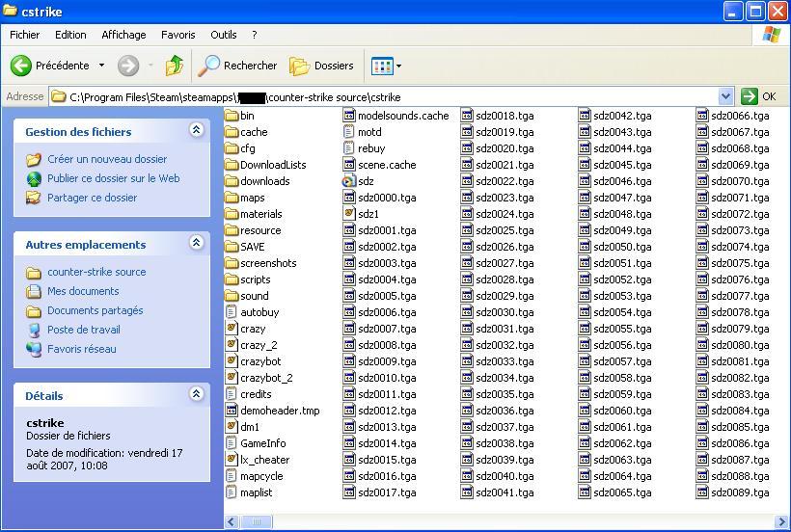Toggle the Dossiers folders pane
The width and height of the screenshot is (791, 532).
[322, 66]
